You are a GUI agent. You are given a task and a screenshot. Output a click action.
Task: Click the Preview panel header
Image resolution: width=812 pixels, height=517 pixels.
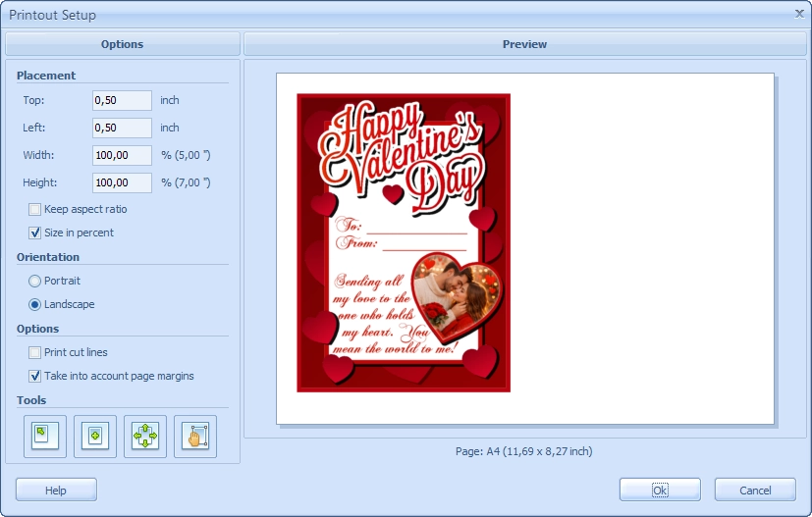coord(524,44)
